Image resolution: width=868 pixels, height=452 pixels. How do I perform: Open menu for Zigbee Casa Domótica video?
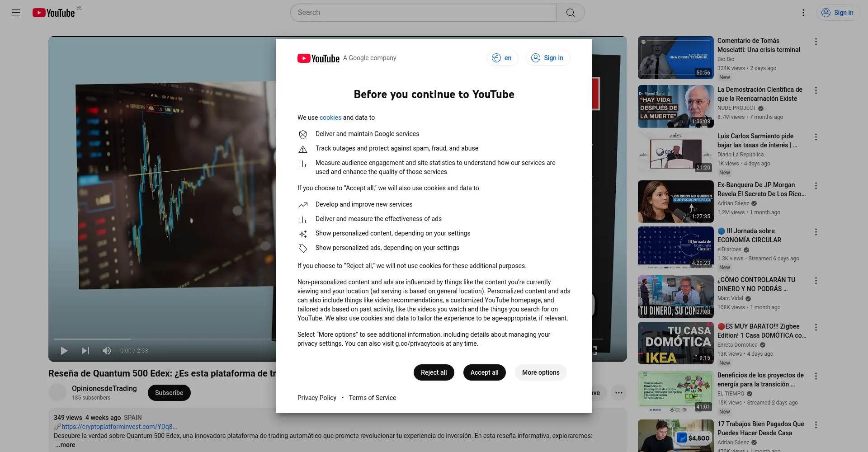tap(816, 327)
